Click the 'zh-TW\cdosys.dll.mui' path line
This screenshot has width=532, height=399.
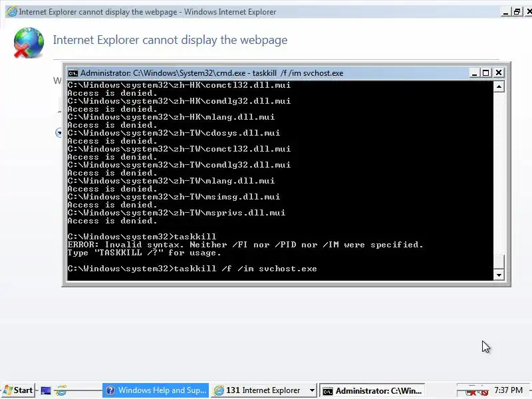tap(174, 133)
